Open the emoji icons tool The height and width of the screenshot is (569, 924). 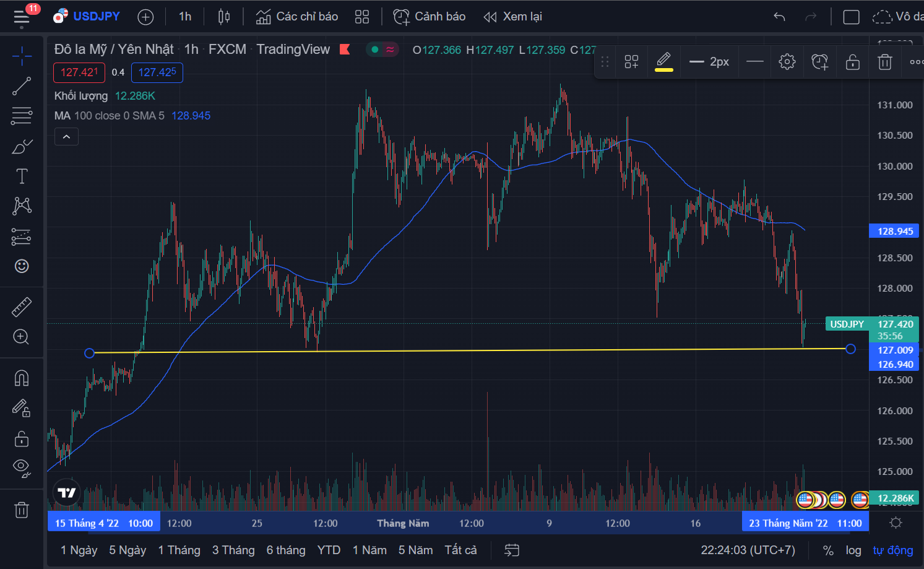[22, 266]
